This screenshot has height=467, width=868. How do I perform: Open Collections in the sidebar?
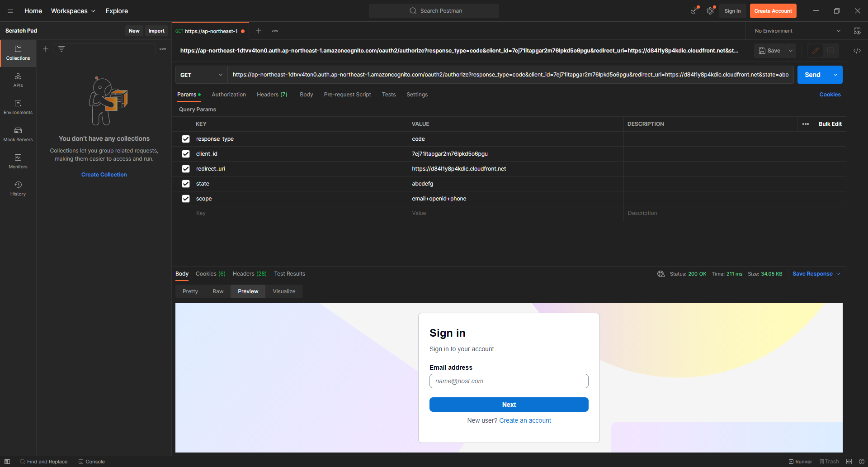pyautogui.click(x=18, y=53)
